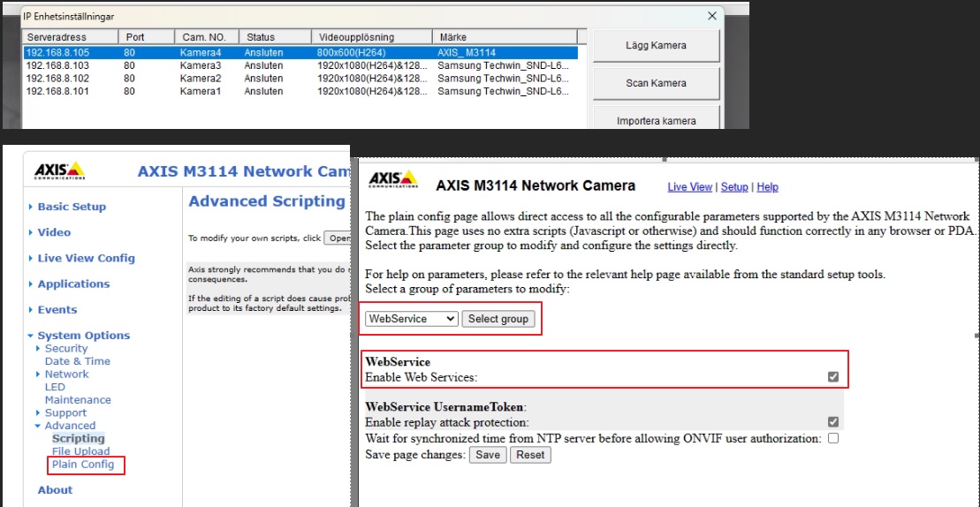Open the LED settings page
The height and width of the screenshot is (507, 980).
click(x=55, y=387)
